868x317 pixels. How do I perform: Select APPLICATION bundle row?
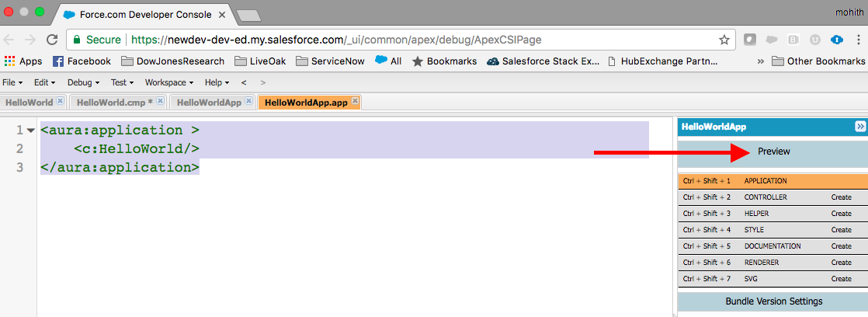pyautogui.click(x=773, y=181)
